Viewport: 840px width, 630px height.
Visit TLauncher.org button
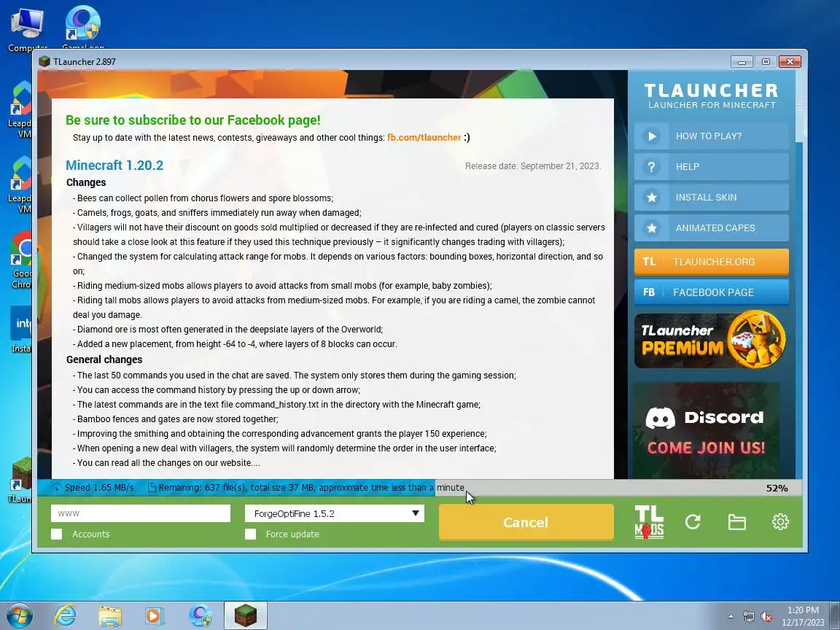click(x=712, y=262)
